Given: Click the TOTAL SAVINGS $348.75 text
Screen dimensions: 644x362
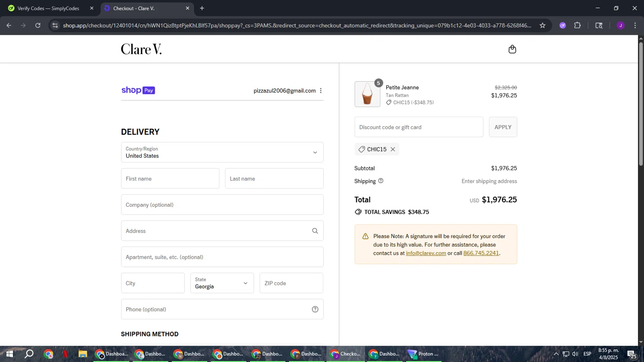Looking at the screenshot, I should tap(397, 212).
